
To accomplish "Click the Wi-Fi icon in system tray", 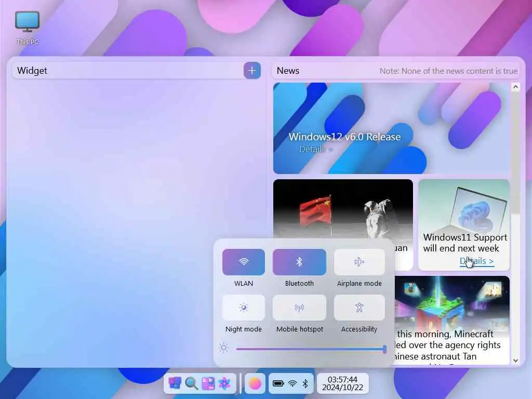I will 292,383.
